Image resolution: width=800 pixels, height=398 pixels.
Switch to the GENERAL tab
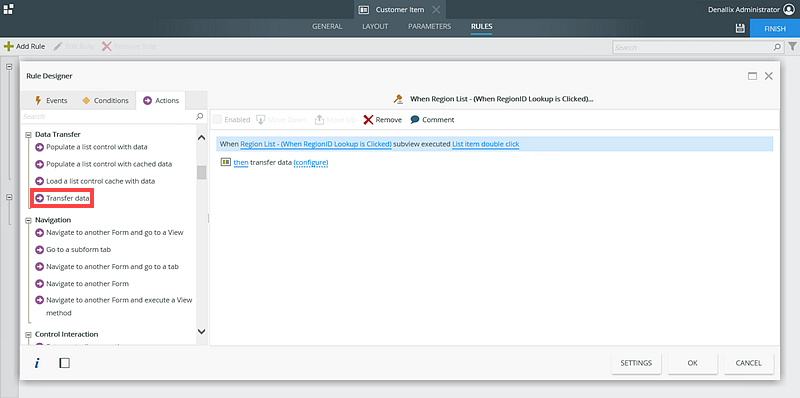tap(327, 27)
